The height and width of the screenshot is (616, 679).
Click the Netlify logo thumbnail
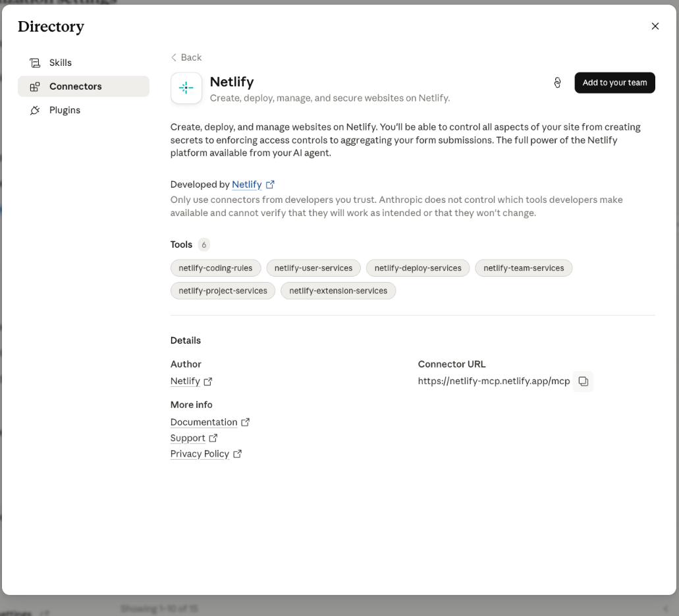point(186,88)
